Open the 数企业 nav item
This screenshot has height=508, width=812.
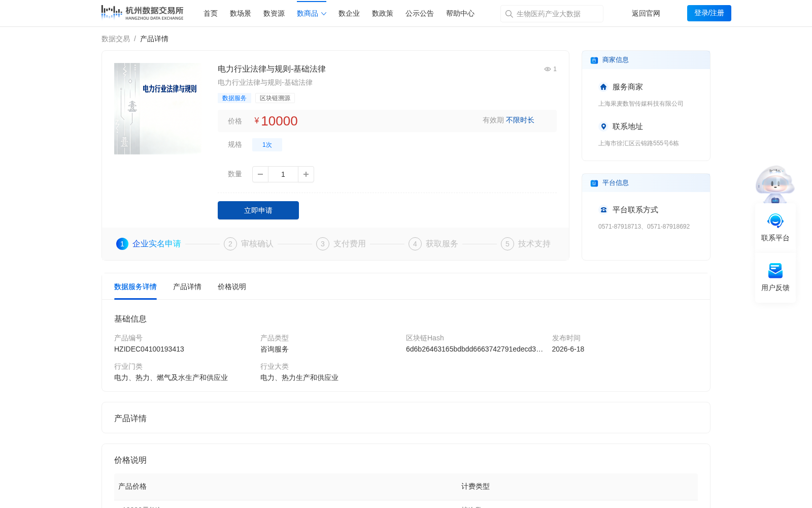point(349,14)
